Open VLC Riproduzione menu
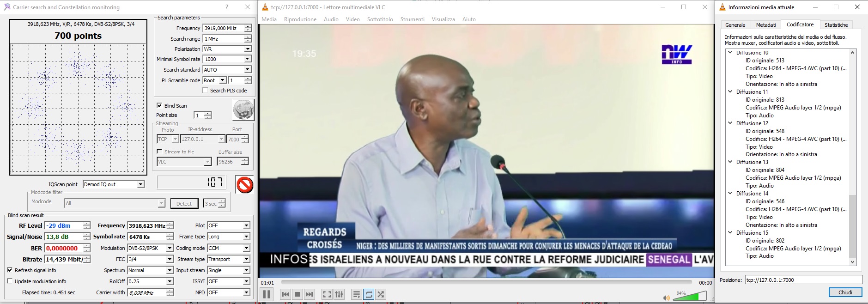 point(300,19)
